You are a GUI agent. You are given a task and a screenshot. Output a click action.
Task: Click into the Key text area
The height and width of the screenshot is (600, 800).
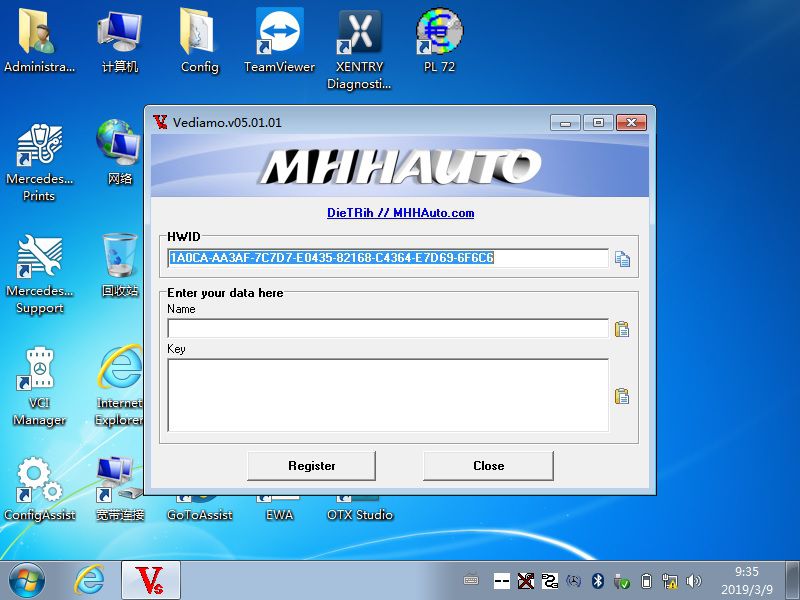click(x=388, y=395)
